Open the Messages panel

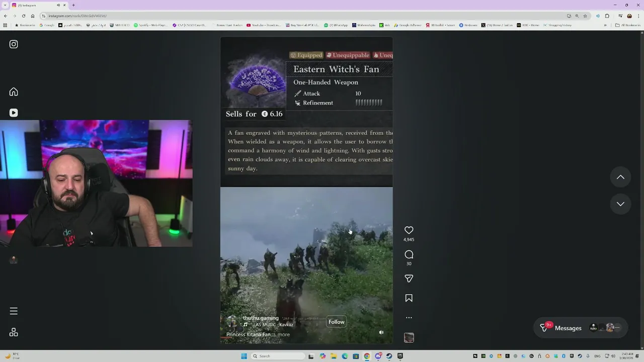coord(581,328)
